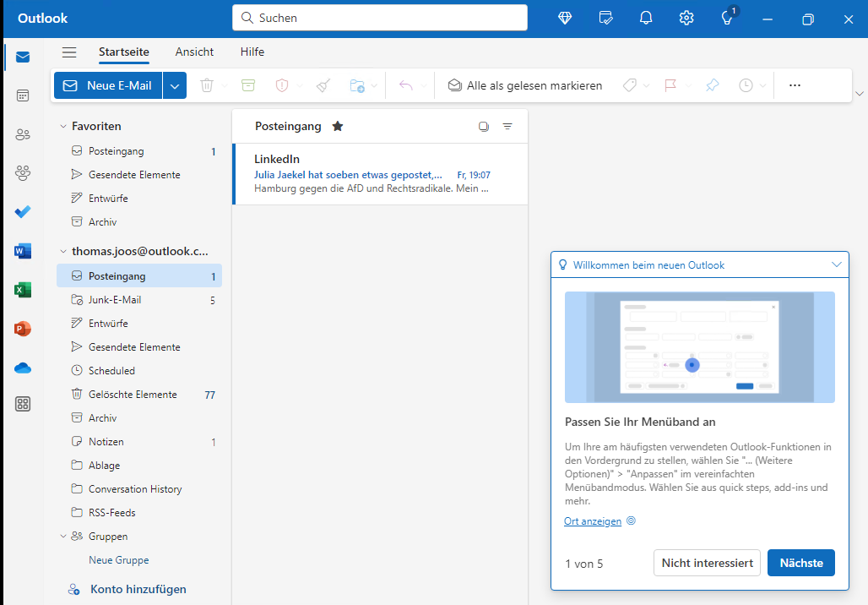The image size is (868, 605).
Task: Launch Excel from the left rail
Action: 22,290
